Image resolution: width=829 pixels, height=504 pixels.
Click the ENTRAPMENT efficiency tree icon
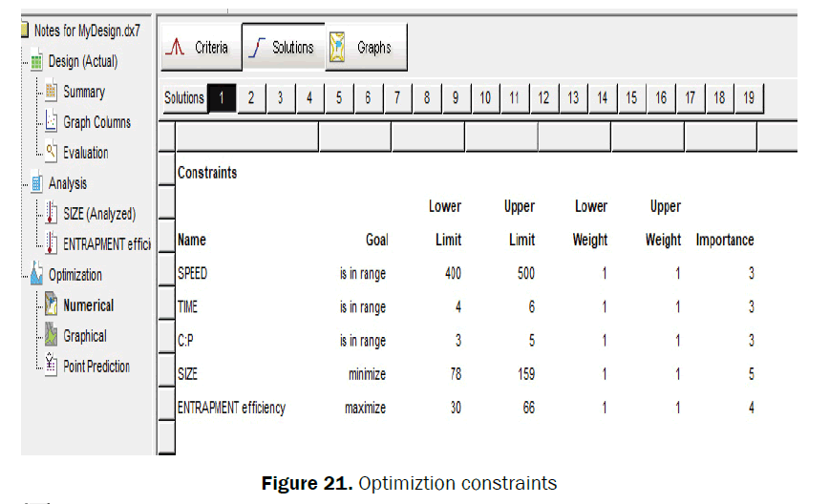coord(52,245)
